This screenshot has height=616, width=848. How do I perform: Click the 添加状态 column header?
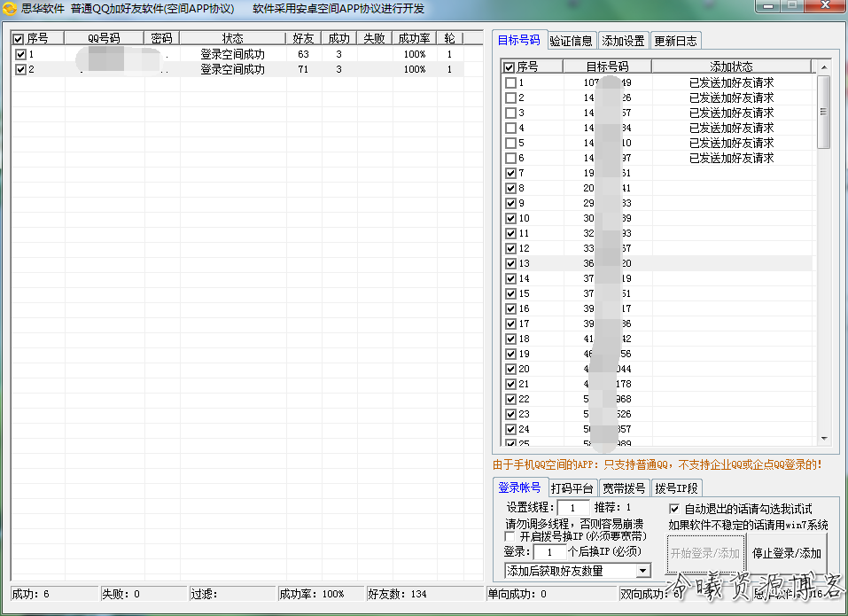[x=731, y=66]
